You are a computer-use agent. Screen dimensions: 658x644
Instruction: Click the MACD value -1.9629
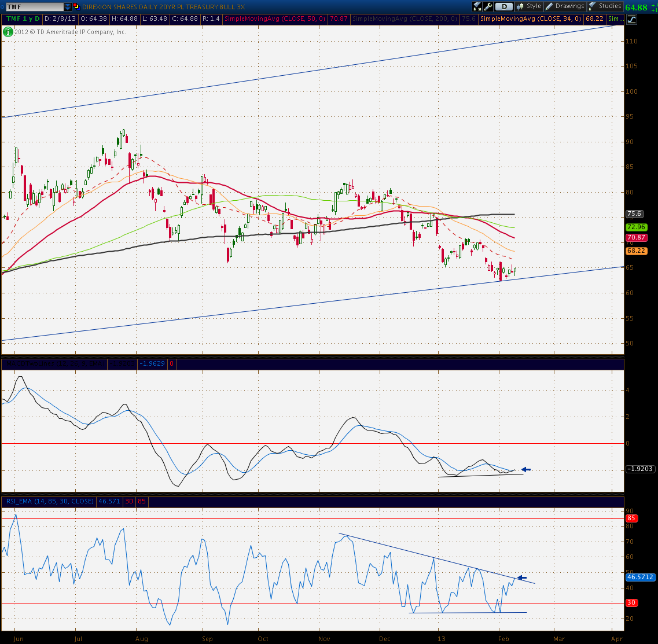pos(152,364)
